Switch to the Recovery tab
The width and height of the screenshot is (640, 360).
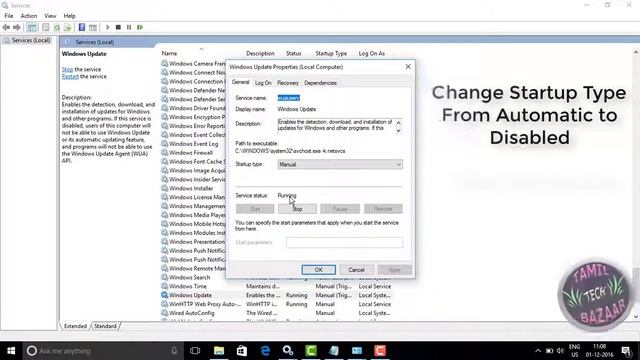(x=288, y=83)
